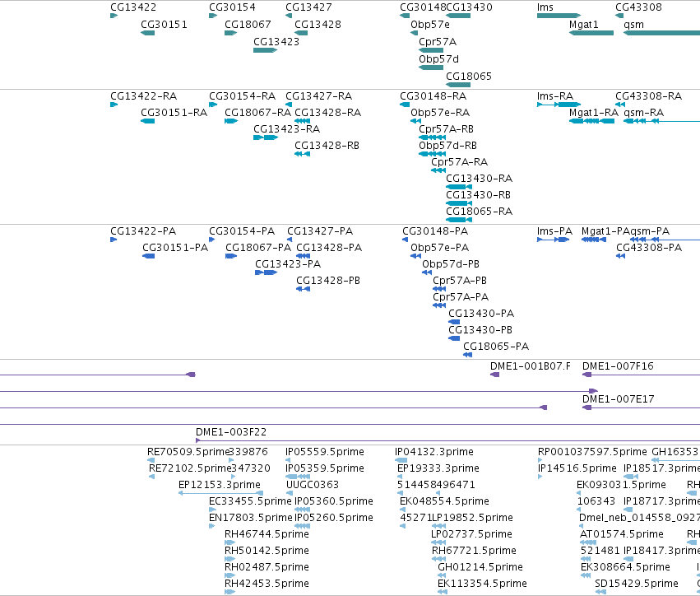Select the gene bar under the qsm label
This screenshot has width=700, height=596.
(x=661, y=33)
